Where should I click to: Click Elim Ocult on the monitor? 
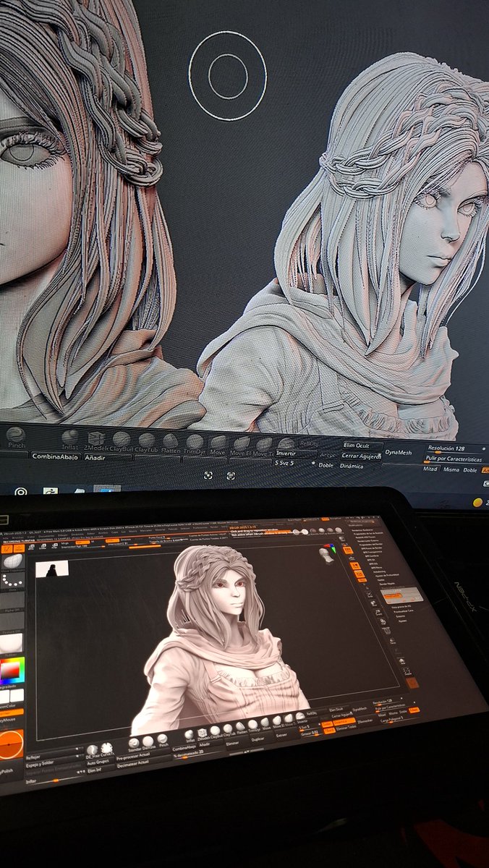[361, 446]
